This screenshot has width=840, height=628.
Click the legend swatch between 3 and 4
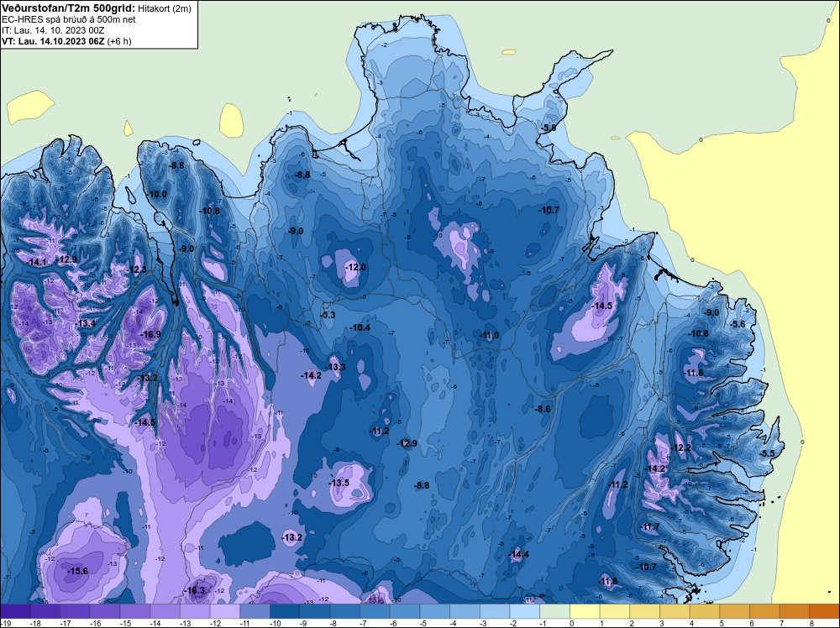(x=675, y=610)
